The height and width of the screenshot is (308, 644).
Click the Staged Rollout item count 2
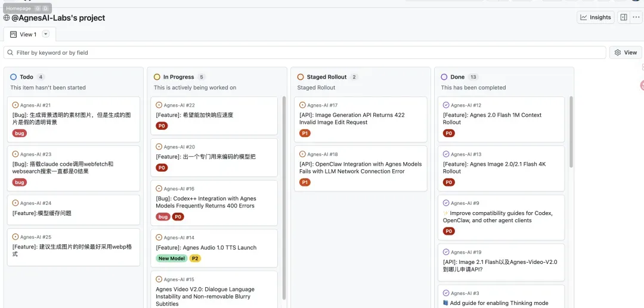click(354, 77)
